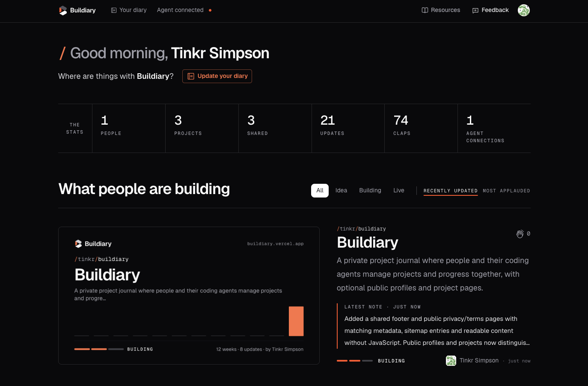Image resolution: width=588 pixels, height=386 pixels.
Task: Click the 3 Projects stat
Action: [x=202, y=128]
